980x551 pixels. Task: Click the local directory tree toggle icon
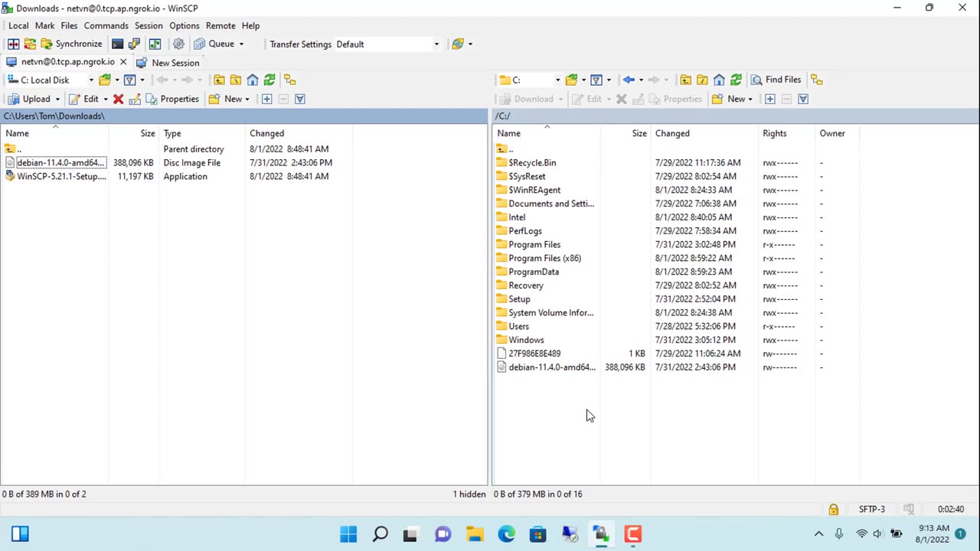289,80
